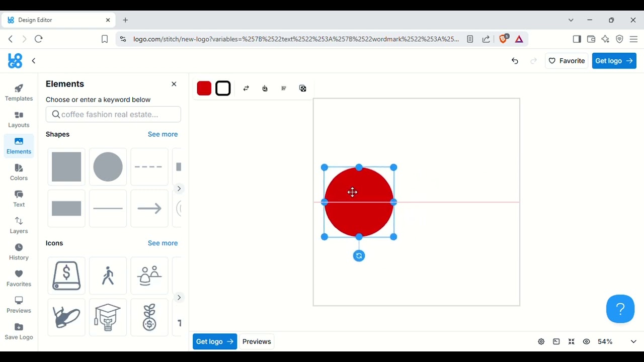Click the keyword search field
The height and width of the screenshot is (362, 644).
113,114
